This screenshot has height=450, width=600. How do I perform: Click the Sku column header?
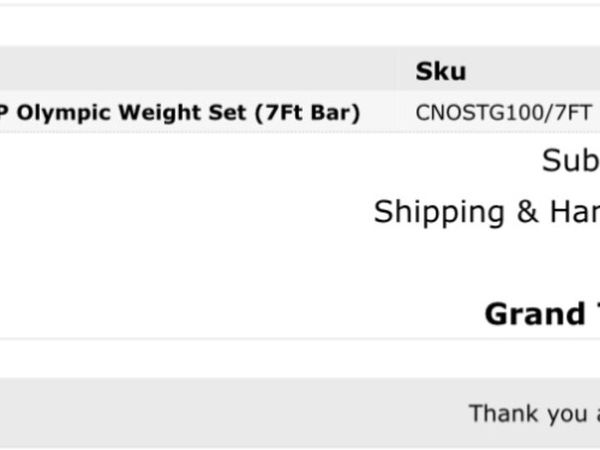(x=440, y=71)
